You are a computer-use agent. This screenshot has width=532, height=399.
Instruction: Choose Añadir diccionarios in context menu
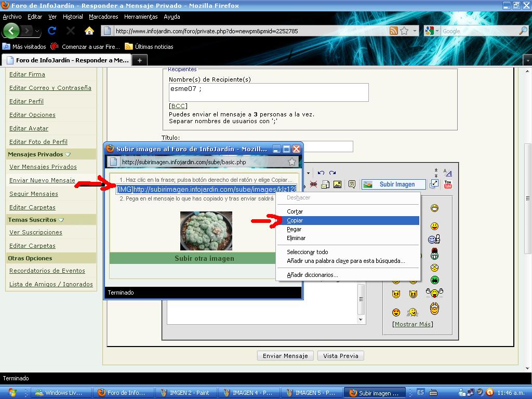(x=348, y=275)
